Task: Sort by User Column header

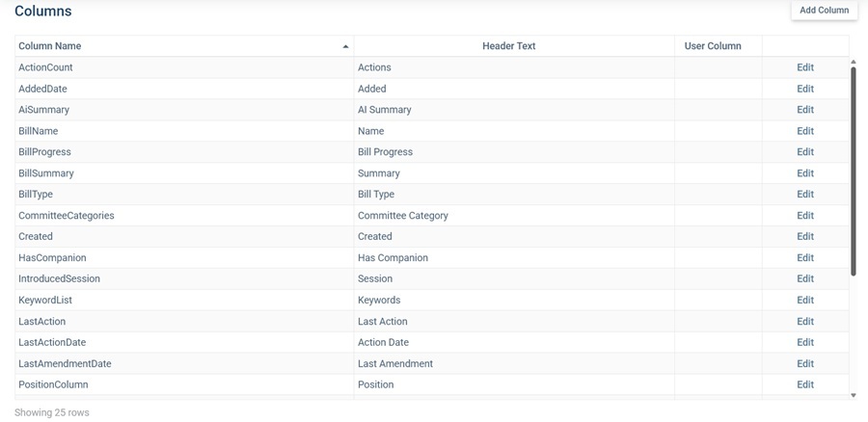Action: tap(713, 46)
